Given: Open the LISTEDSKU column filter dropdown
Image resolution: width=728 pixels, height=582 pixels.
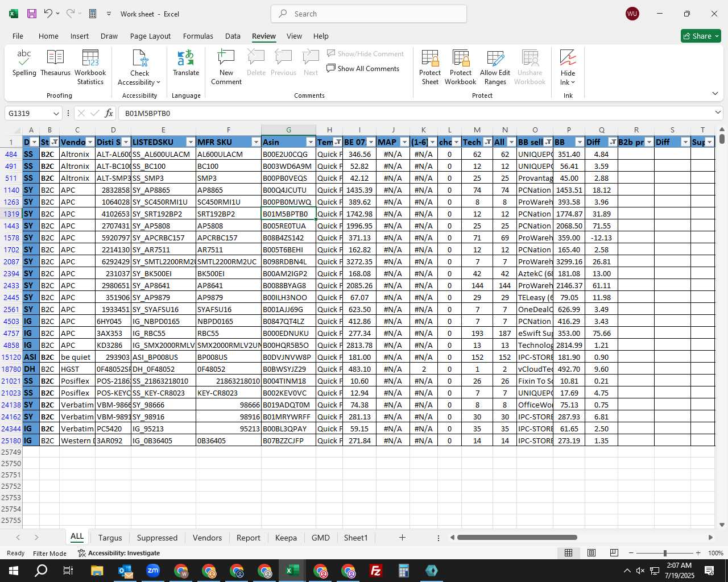Looking at the screenshot, I should tap(191, 142).
